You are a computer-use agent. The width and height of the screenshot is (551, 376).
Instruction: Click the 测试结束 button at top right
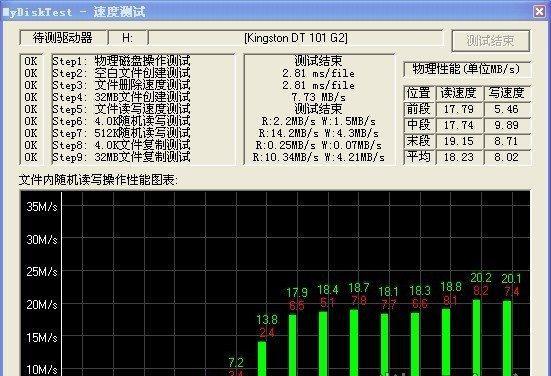491,41
